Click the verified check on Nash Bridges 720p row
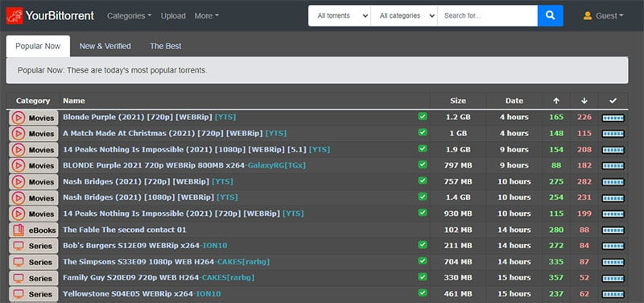The image size is (644, 303). click(x=422, y=181)
